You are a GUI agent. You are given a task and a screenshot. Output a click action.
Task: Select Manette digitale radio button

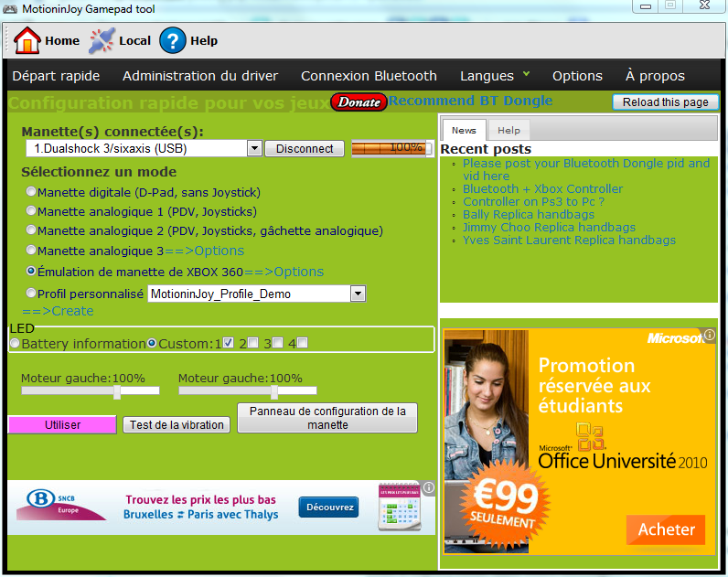coord(31,191)
